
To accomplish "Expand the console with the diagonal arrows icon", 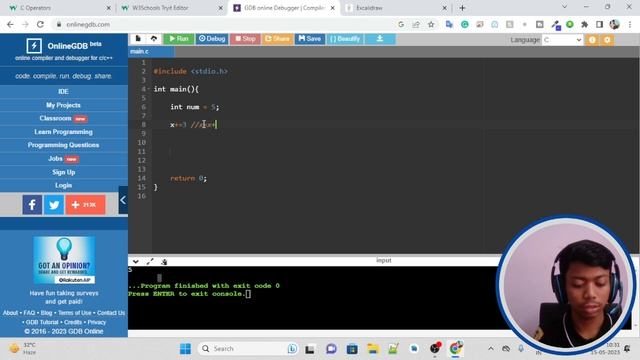I will 150,261.
